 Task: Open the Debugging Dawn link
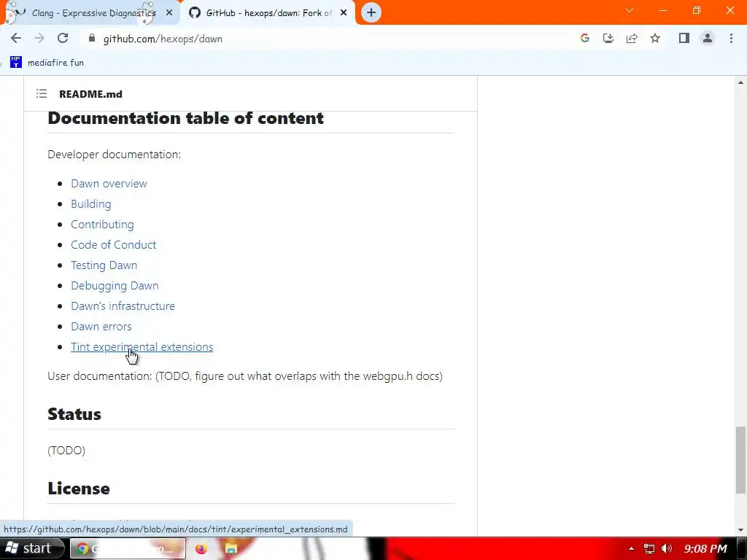115,286
